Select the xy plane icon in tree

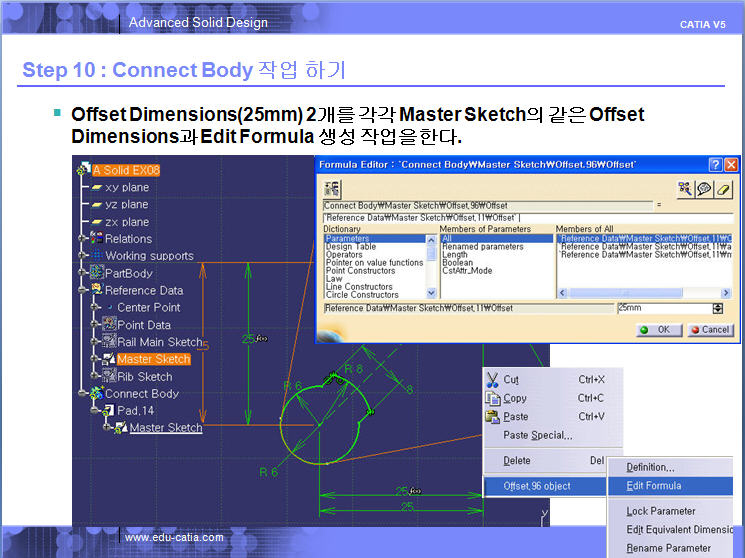(97, 187)
